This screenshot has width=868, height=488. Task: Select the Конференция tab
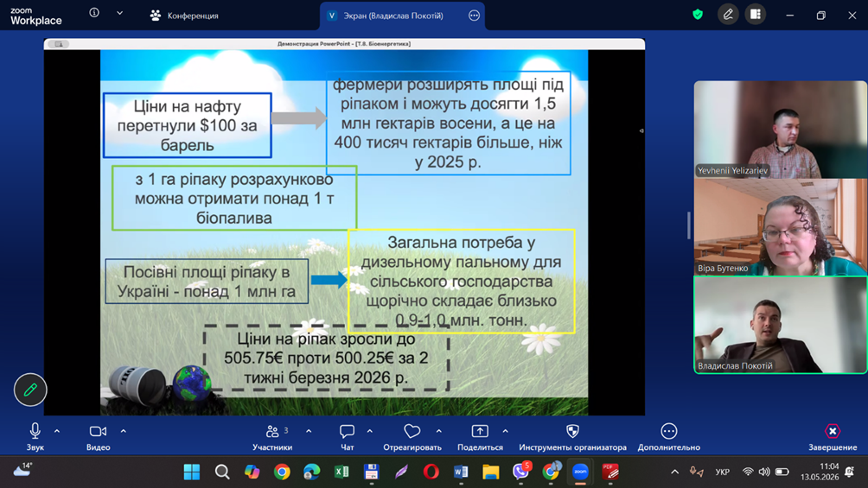(x=184, y=16)
